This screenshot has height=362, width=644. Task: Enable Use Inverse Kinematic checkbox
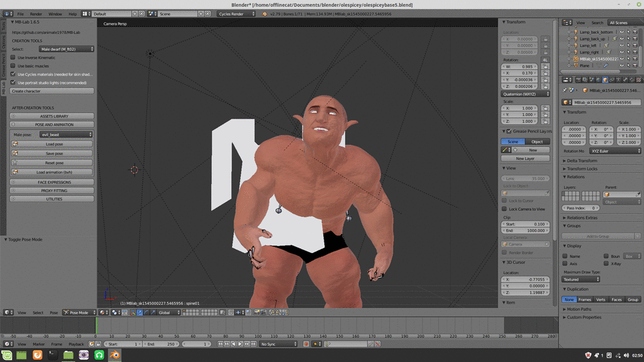coord(13,57)
